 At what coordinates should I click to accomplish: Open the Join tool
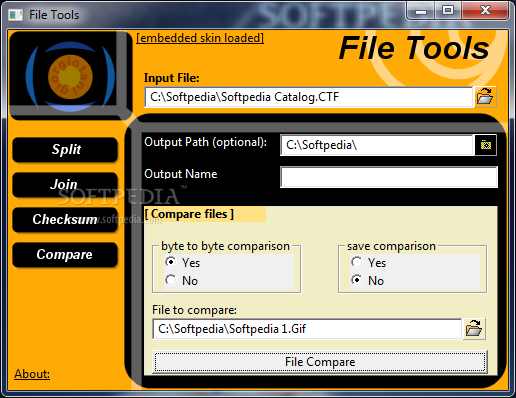(65, 185)
